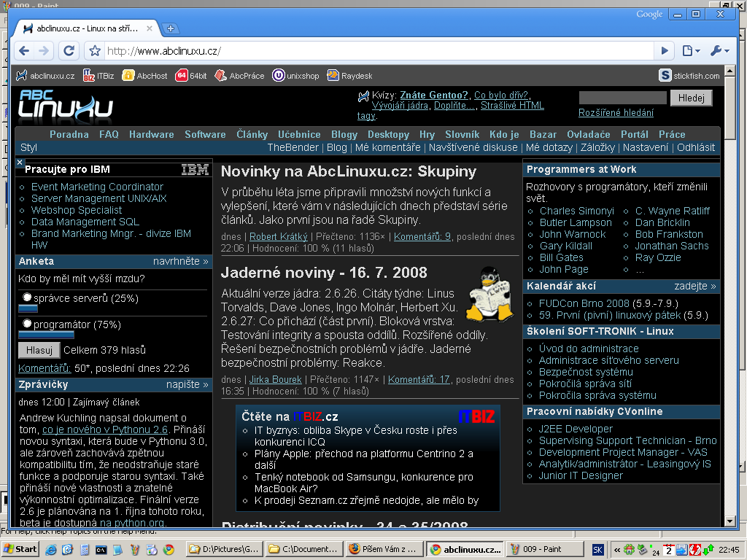Image resolution: width=747 pixels, height=560 pixels.
Task: Click the calendar tray icon showing 2
Action: (x=668, y=550)
